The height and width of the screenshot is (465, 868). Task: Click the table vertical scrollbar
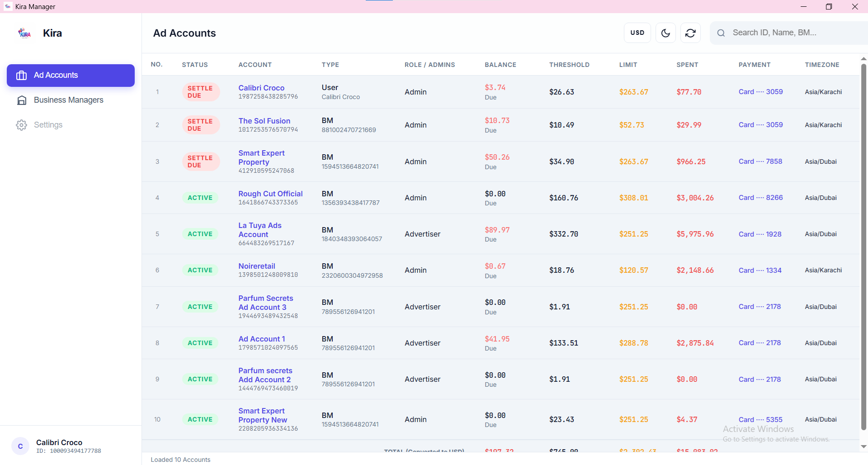coord(863,247)
